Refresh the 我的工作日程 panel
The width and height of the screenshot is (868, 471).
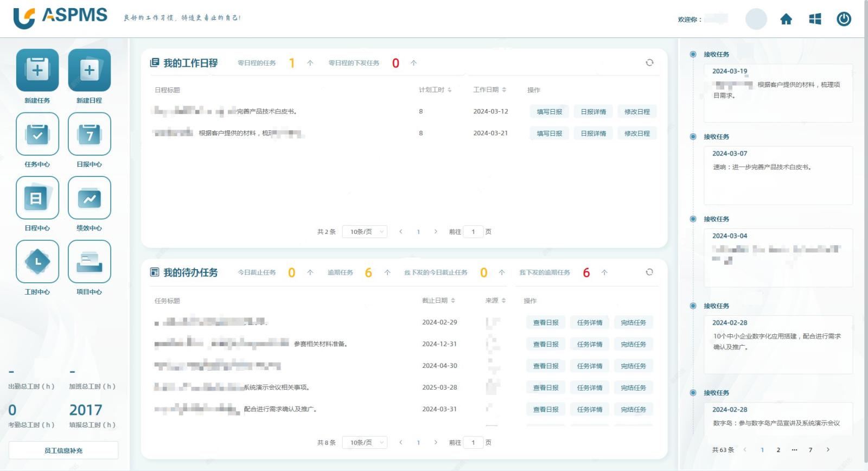click(649, 63)
